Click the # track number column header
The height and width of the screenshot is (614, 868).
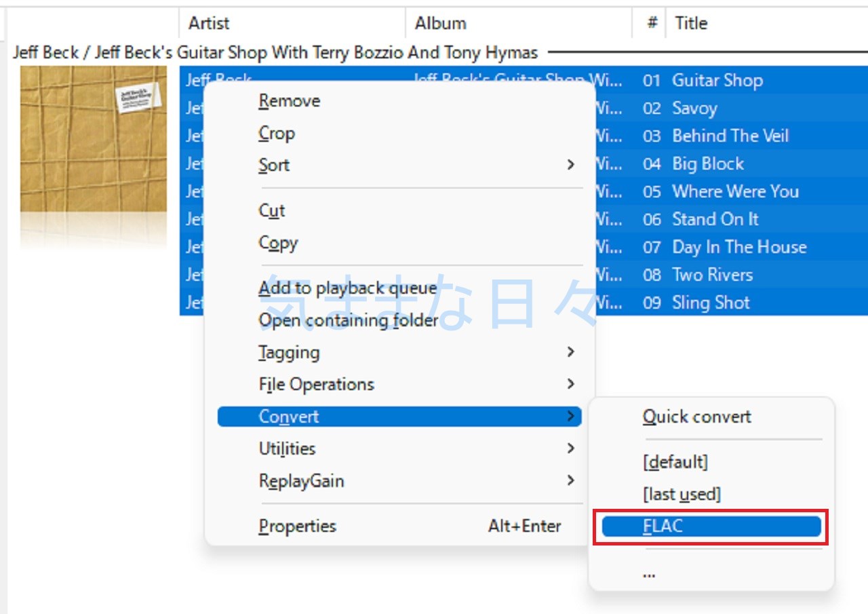[x=650, y=23]
